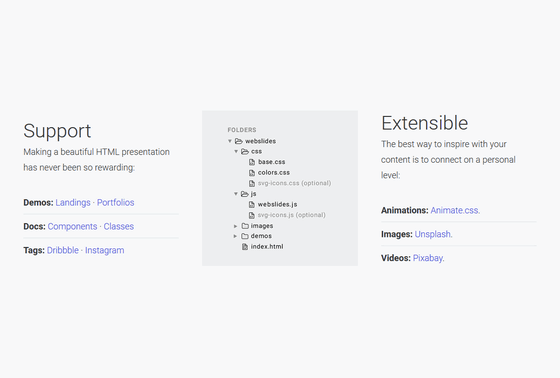The image size is (560, 378).
Task: Open the Portfolios demos link
Action: tap(116, 203)
